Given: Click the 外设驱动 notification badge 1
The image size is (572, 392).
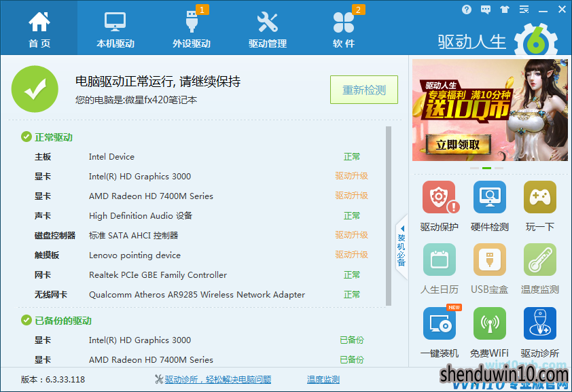Looking at the screenshot, I should click(x=202, y=10).
